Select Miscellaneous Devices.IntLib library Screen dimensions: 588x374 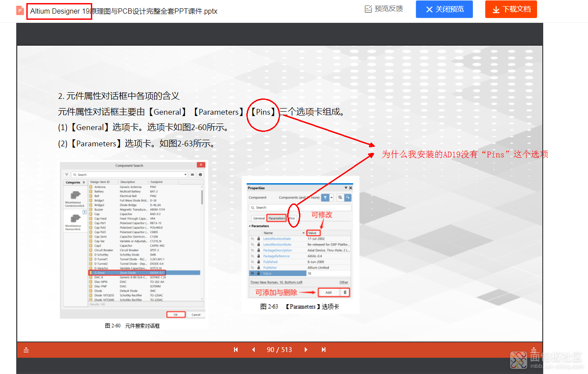(75, 221)
